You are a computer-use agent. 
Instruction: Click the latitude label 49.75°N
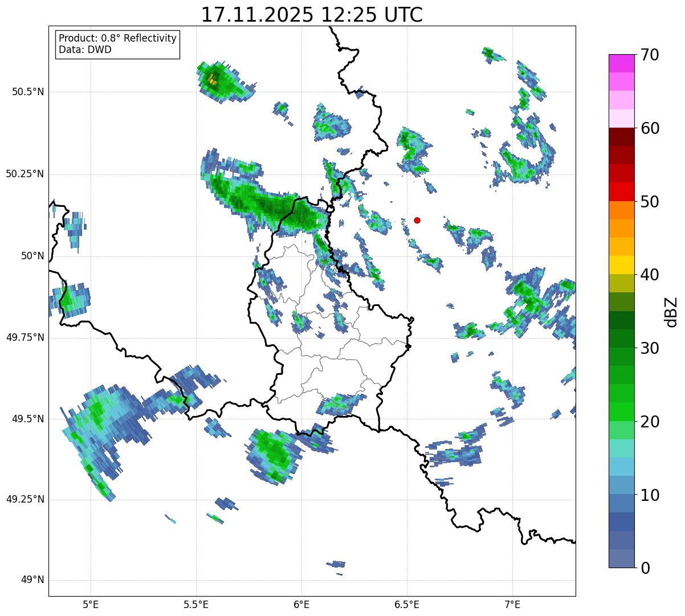click(x=25, y=337)
